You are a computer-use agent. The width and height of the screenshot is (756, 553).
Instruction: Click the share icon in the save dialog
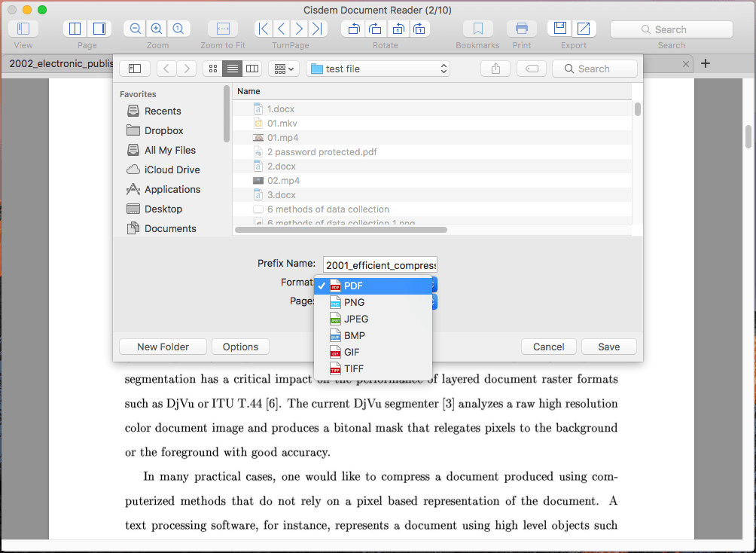coord(495,69)
